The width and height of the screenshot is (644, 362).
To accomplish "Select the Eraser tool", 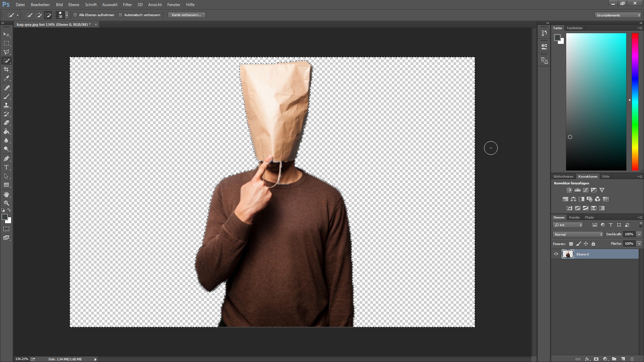I will [6, 123].
